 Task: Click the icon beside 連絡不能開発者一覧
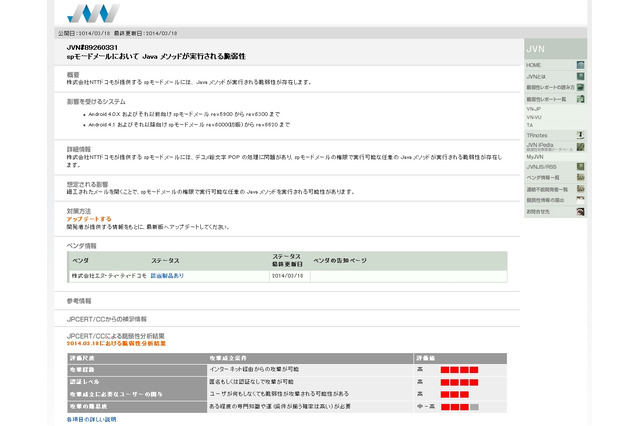pos(580,189)
